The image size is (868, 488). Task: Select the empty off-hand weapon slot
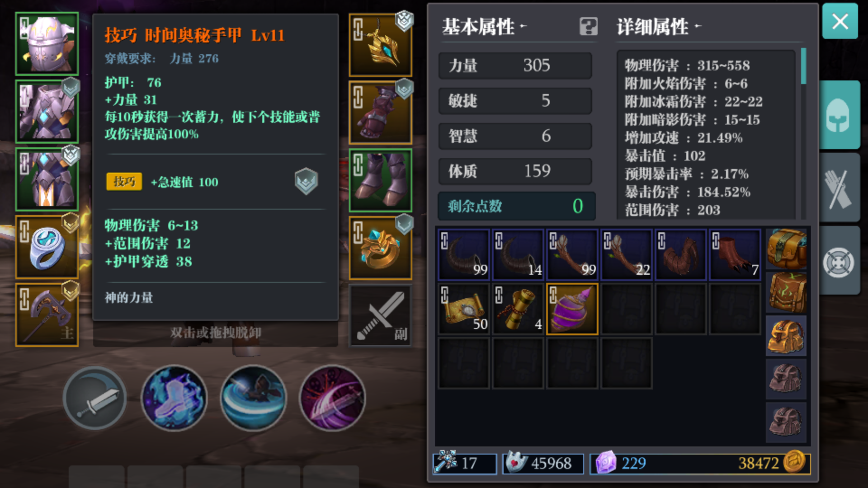(381, 315)
